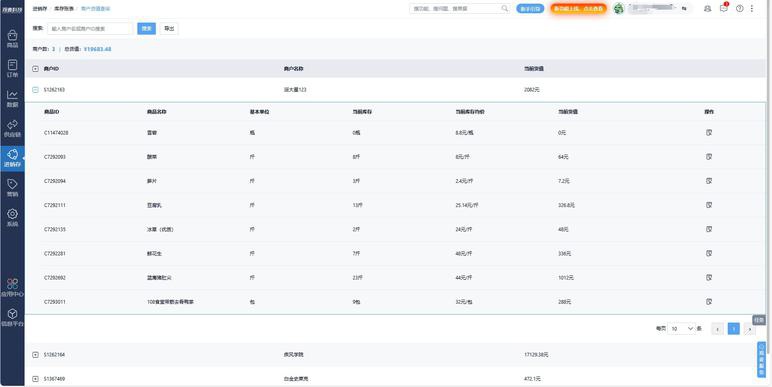Open the Orders document icon in sidebar
Viewport: 772px width, 387px height.
(12, 68)
